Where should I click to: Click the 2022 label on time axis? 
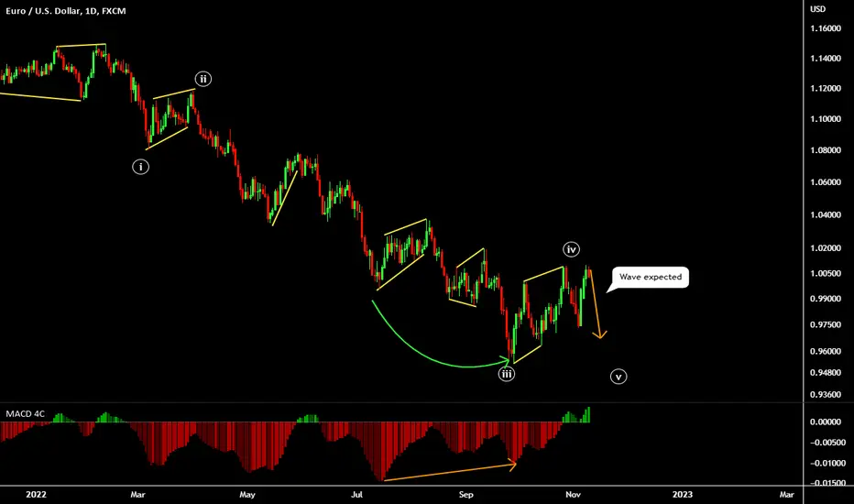coord(36,495)
